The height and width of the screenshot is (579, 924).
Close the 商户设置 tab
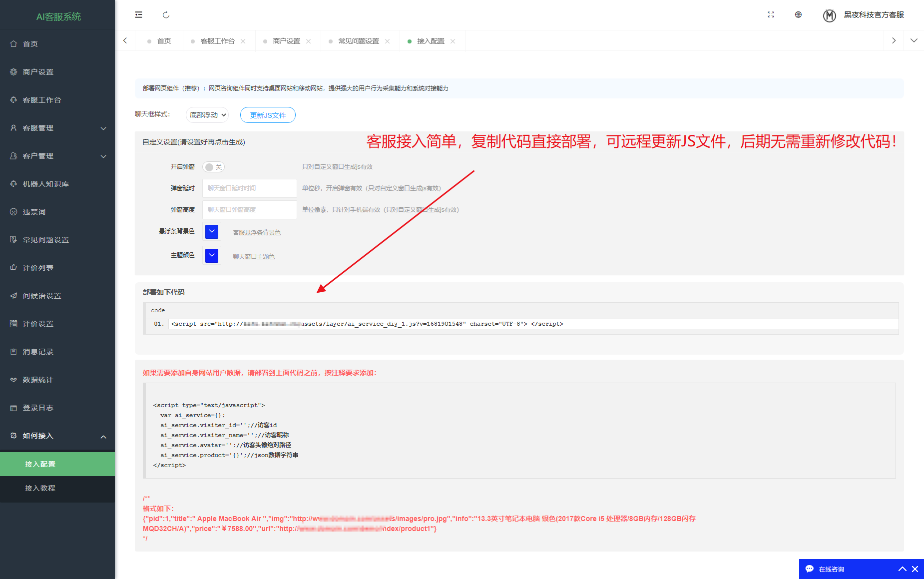click(x=309, y=41)
